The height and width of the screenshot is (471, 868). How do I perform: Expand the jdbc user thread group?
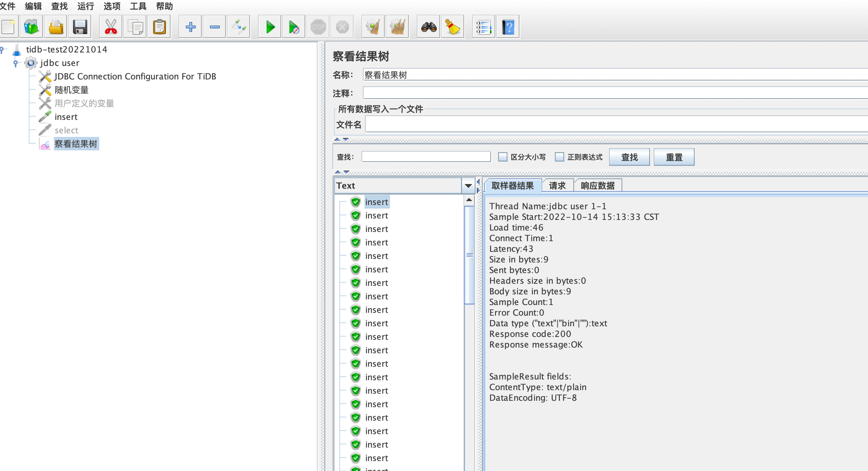click(x=16, y=63)
